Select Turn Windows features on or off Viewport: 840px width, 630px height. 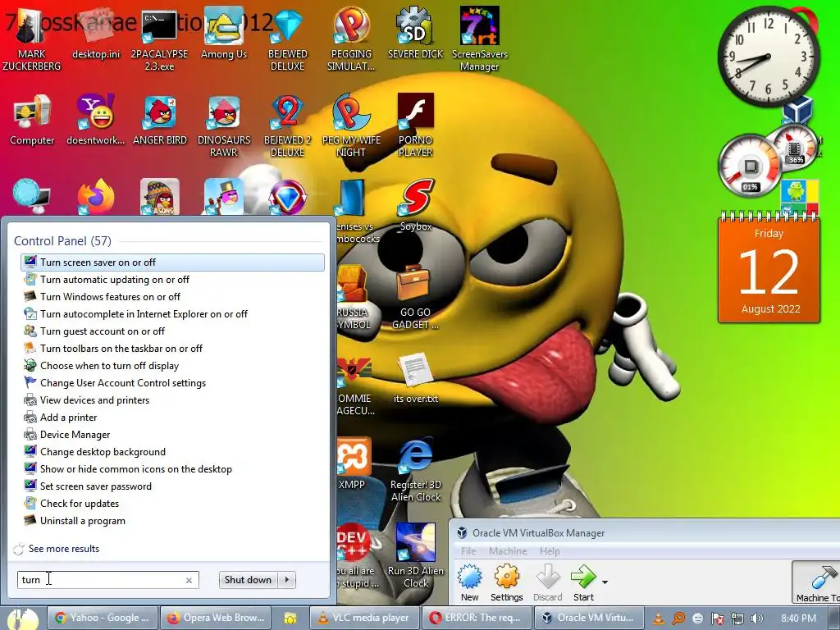(x=172, y=297)
